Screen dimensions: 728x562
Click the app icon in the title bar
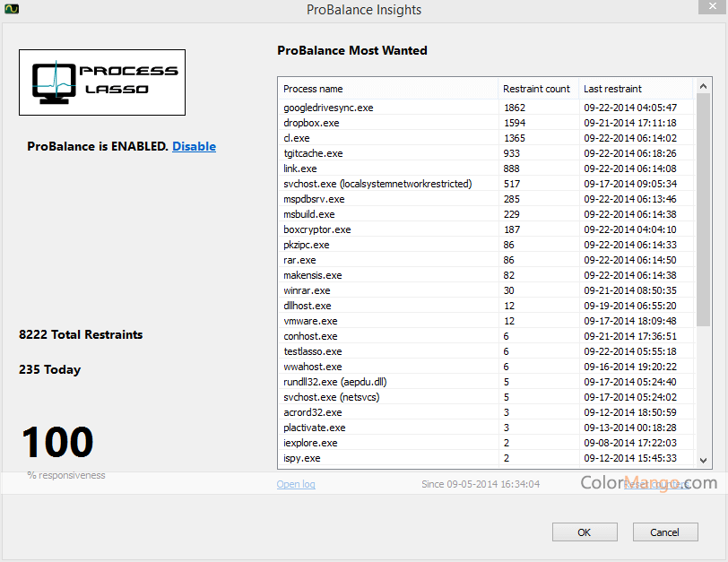tap(13, 10)
